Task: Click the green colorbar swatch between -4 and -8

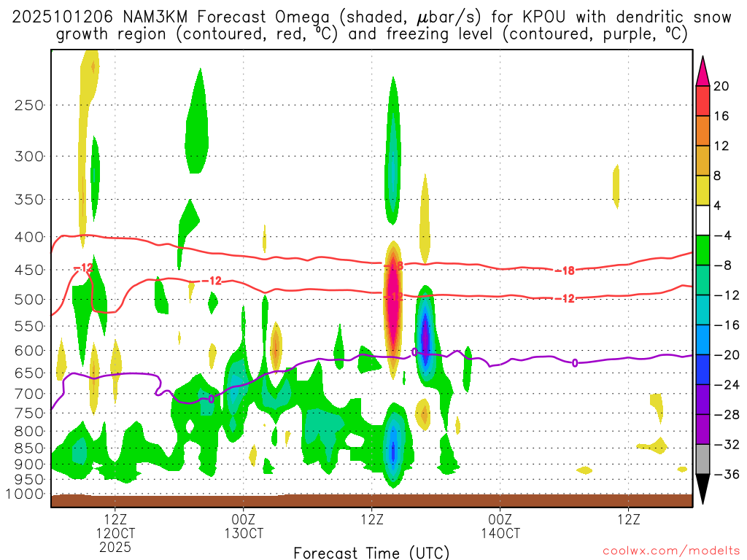Action: pos(703,250)
